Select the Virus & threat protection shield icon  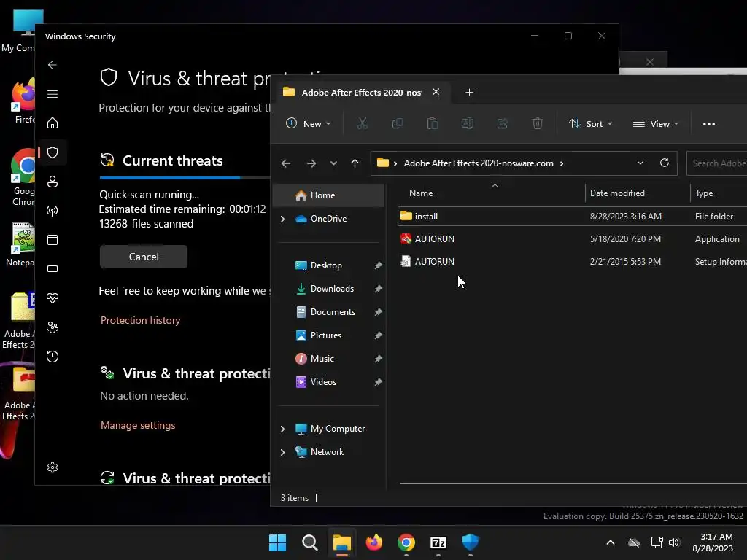click(x=53, y=152)
